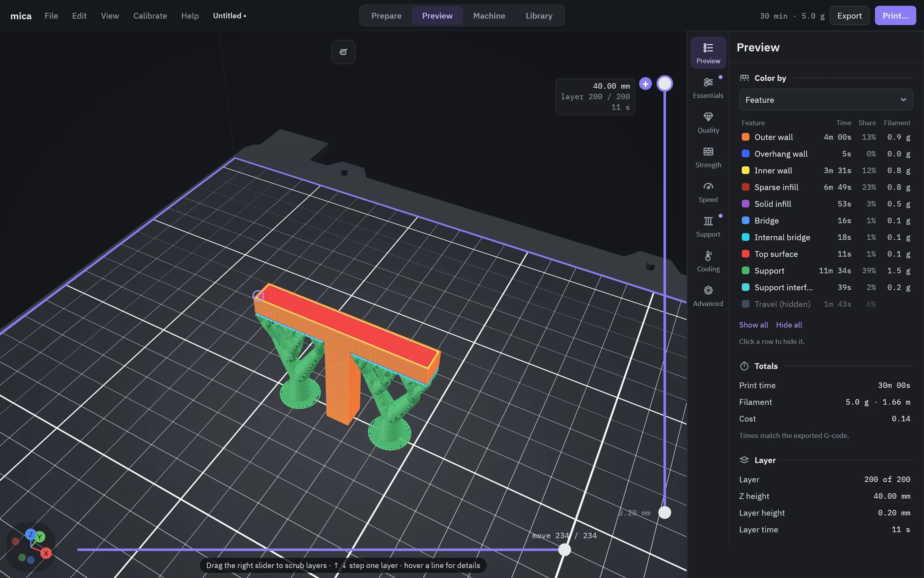Viewport: 924px width, 578px height.
Task: Click the Z axis on orientation gizmo
Action: point(30,534)
